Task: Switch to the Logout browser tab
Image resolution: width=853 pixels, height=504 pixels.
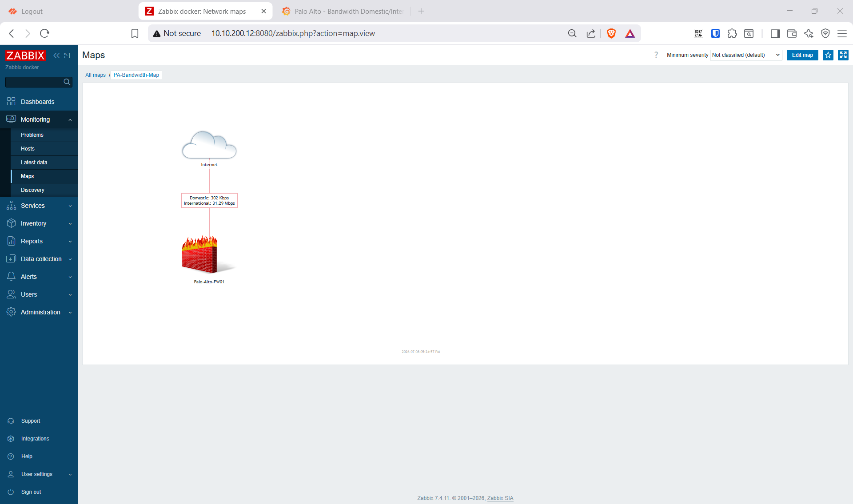Action: click(x=69, y=12)
